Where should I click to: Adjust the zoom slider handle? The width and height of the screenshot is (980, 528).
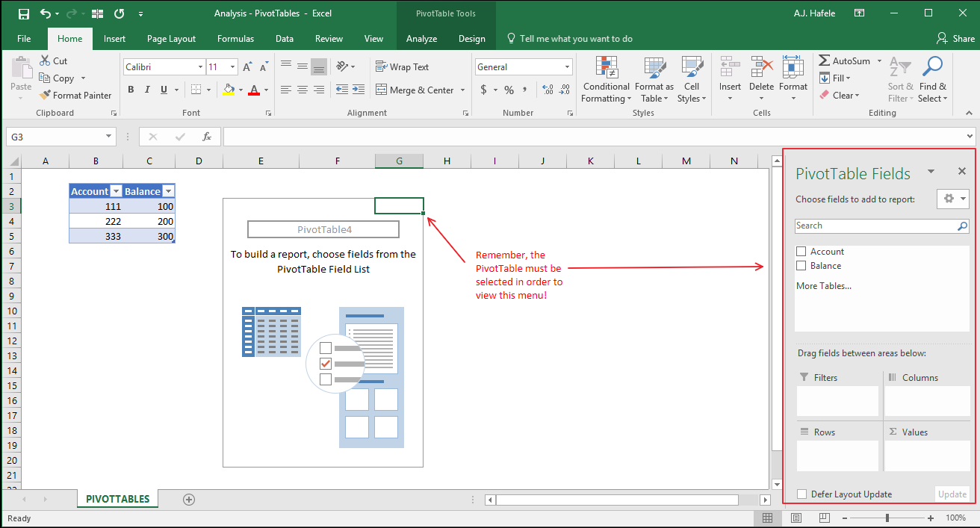(x=887, y=518)
